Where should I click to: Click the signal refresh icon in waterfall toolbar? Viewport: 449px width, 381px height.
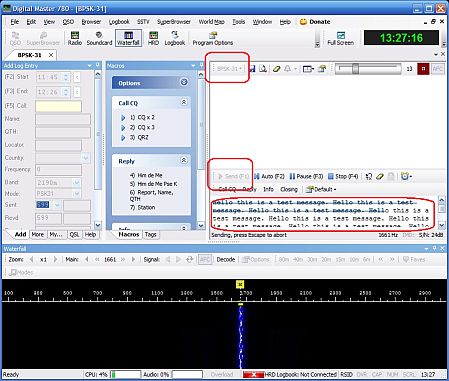point(190,259)
